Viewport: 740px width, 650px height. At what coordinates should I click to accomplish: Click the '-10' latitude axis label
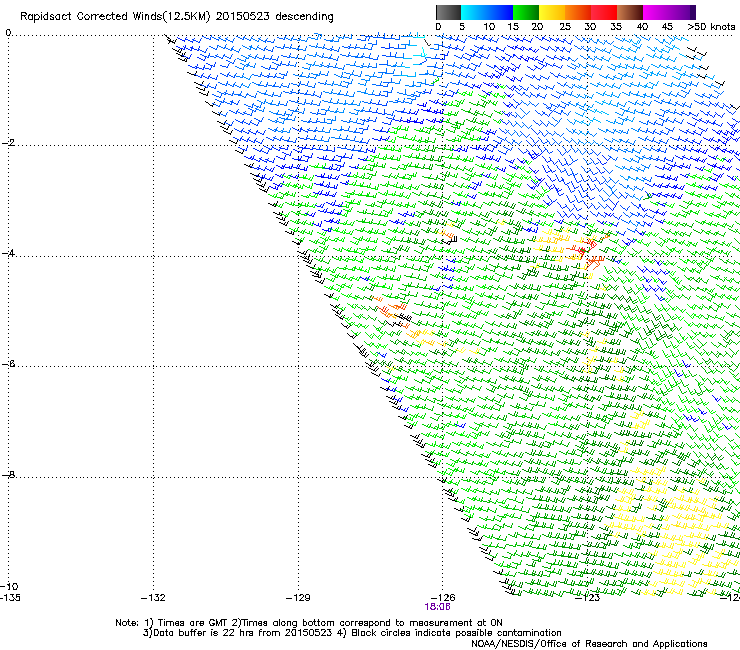point(9,586)
